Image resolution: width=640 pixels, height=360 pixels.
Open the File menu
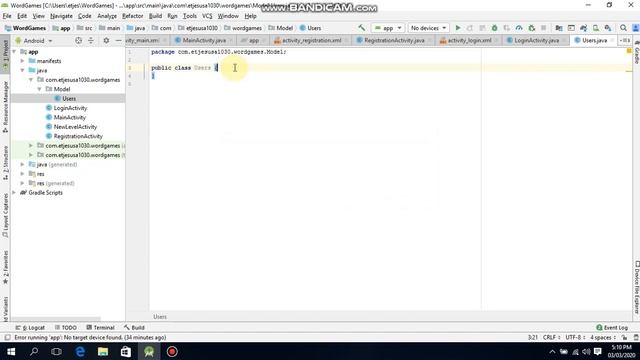point(7,16)
